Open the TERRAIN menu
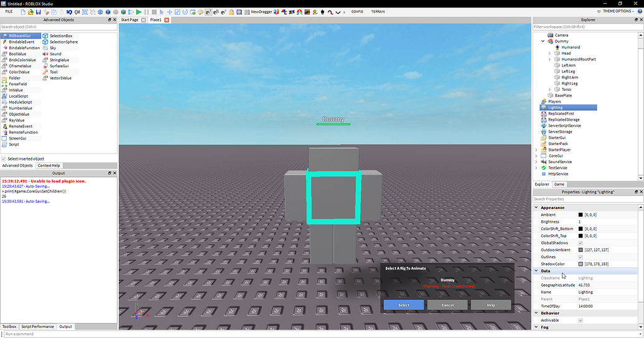644x349 pixels. pos(378,12)
